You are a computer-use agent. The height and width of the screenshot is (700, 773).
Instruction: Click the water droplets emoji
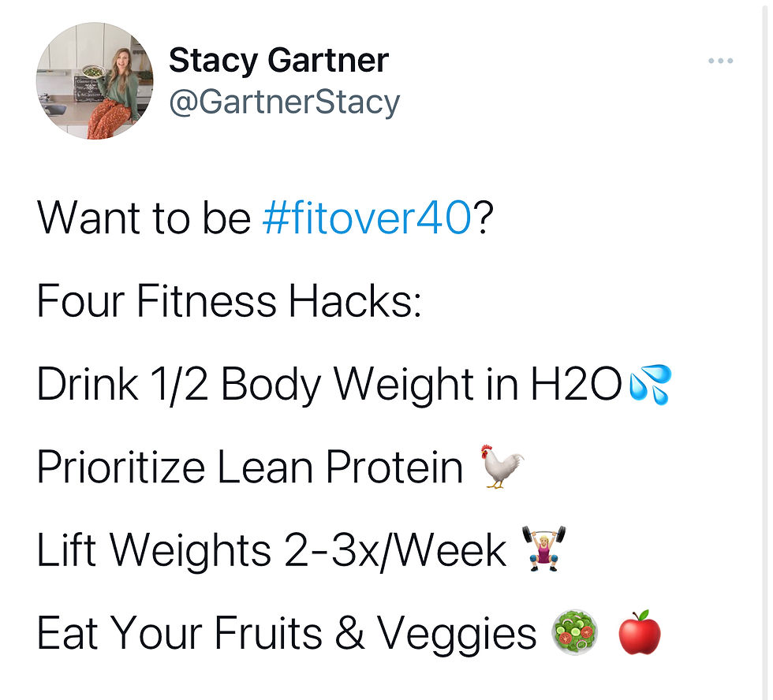tap(649, 385)
